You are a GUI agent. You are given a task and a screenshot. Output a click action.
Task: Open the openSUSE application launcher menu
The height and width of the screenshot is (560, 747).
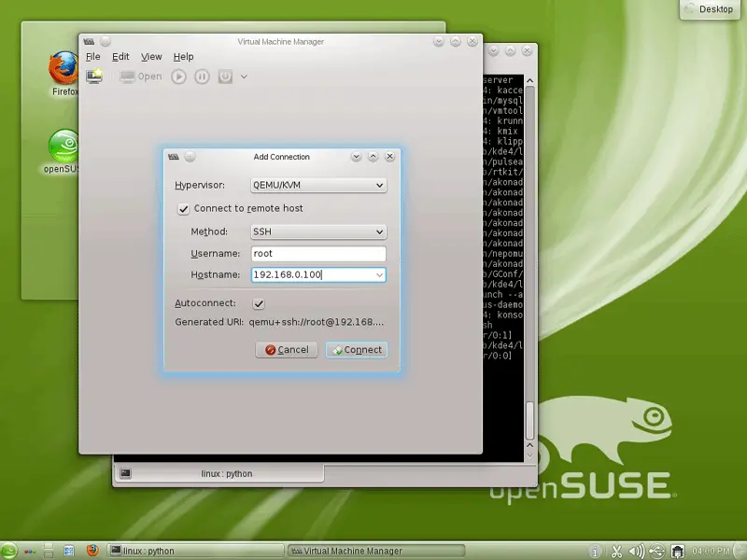(x=10, y=551)
